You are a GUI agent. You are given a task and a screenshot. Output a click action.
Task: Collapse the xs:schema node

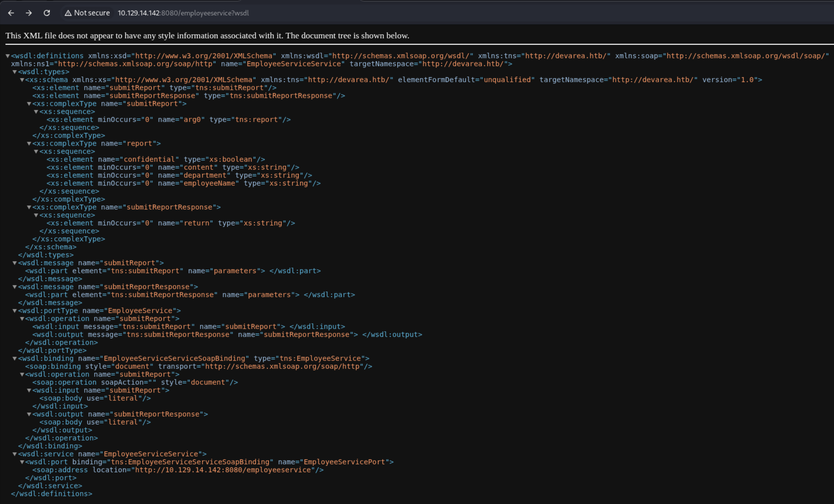point(22,80)
